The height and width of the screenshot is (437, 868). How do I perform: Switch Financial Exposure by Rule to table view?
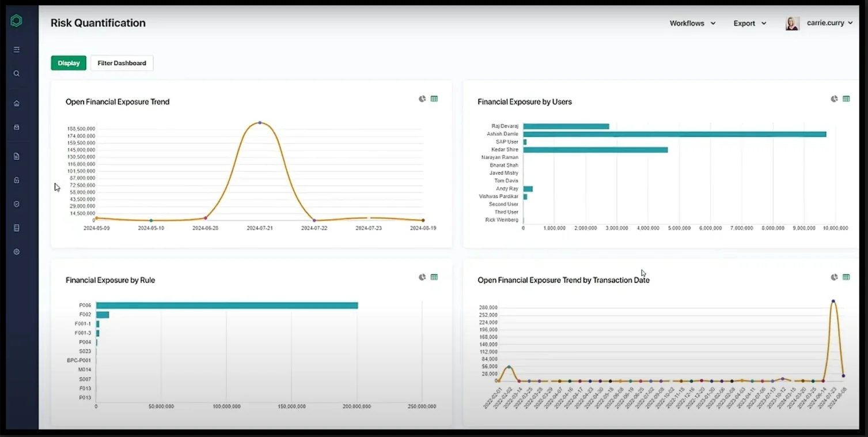434,277
